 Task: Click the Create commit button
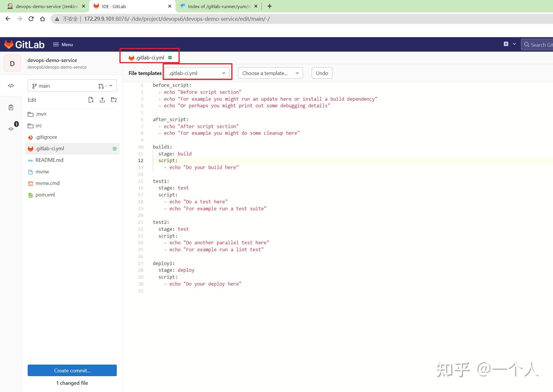click(x=72, y=370)
